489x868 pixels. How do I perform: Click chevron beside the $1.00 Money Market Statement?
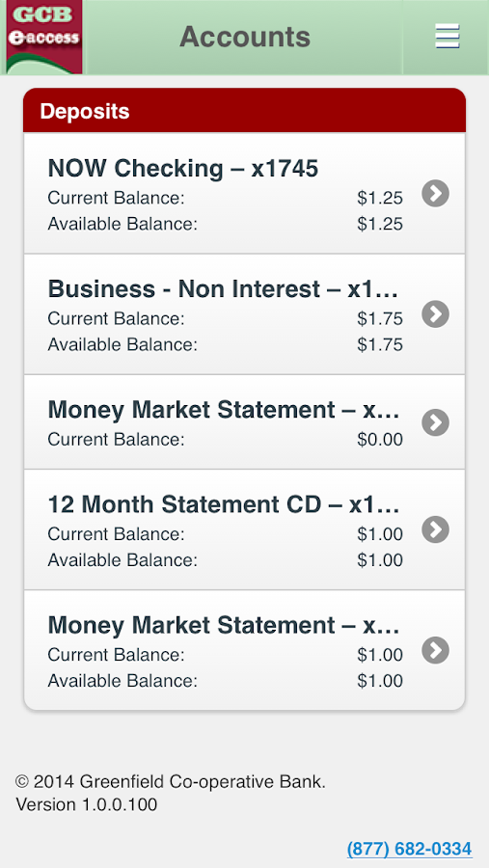pyautogui.click(x=435, y=650)
